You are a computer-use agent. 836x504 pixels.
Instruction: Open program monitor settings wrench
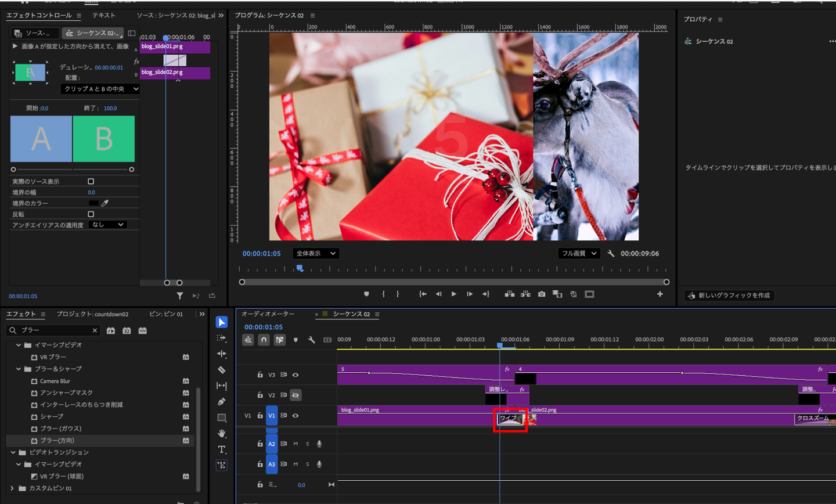pyautogui.click(x=611, y=254)
